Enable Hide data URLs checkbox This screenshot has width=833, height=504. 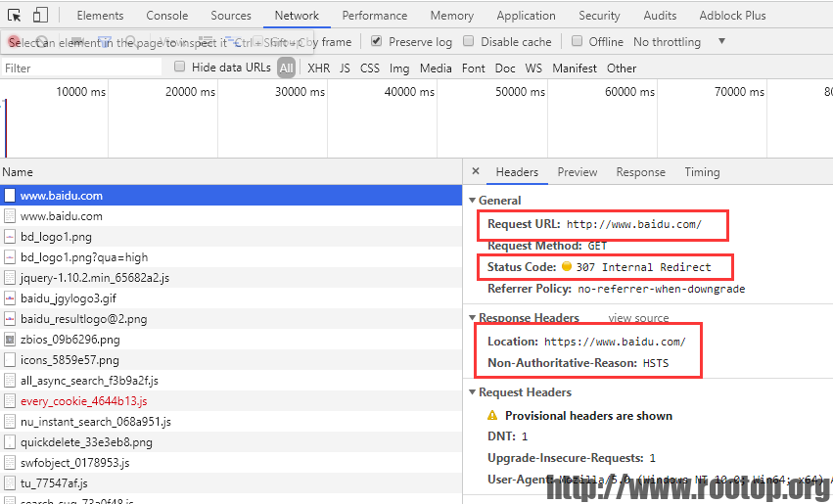coord(179,67)
